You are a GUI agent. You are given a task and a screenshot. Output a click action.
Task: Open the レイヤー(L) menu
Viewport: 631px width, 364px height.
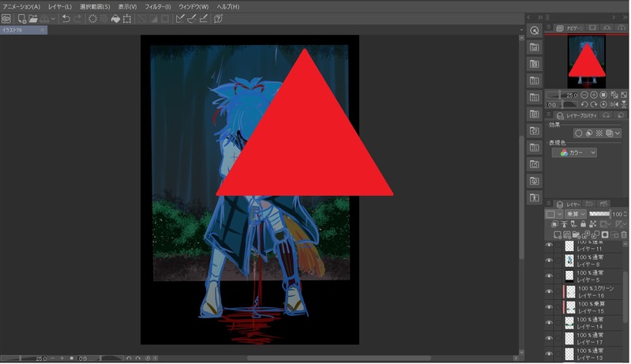(59, 7)
